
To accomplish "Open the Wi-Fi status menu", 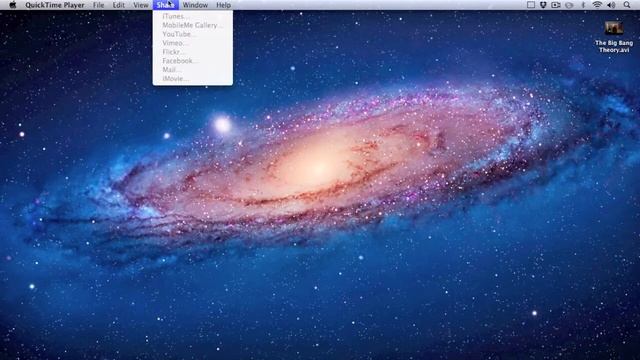I will pos(597,5).
